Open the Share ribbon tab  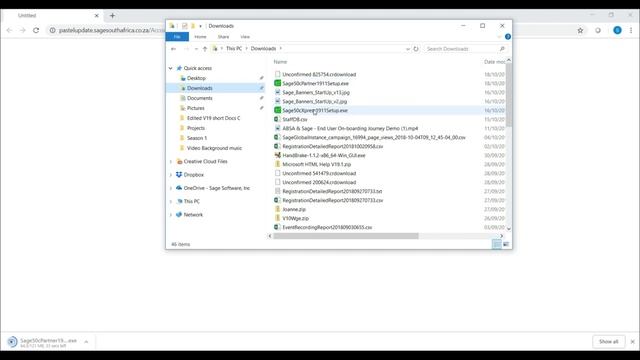(223, 37)
